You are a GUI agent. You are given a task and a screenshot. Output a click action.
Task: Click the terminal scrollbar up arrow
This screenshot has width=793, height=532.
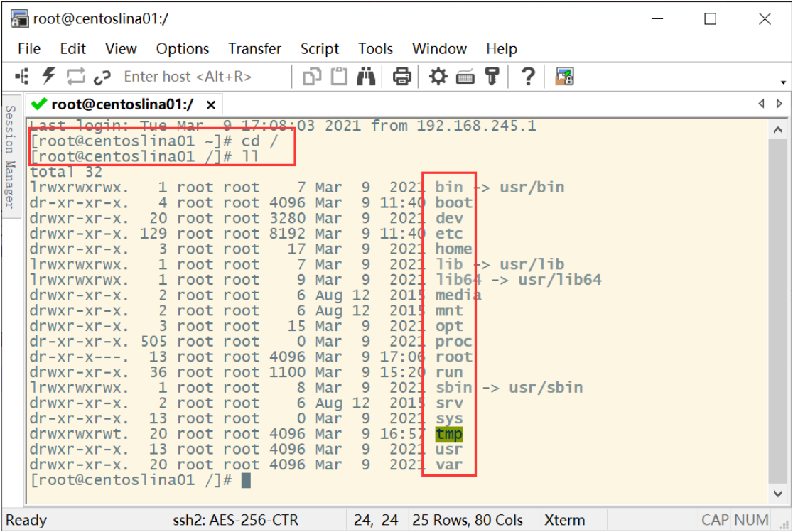click(778, 130)
